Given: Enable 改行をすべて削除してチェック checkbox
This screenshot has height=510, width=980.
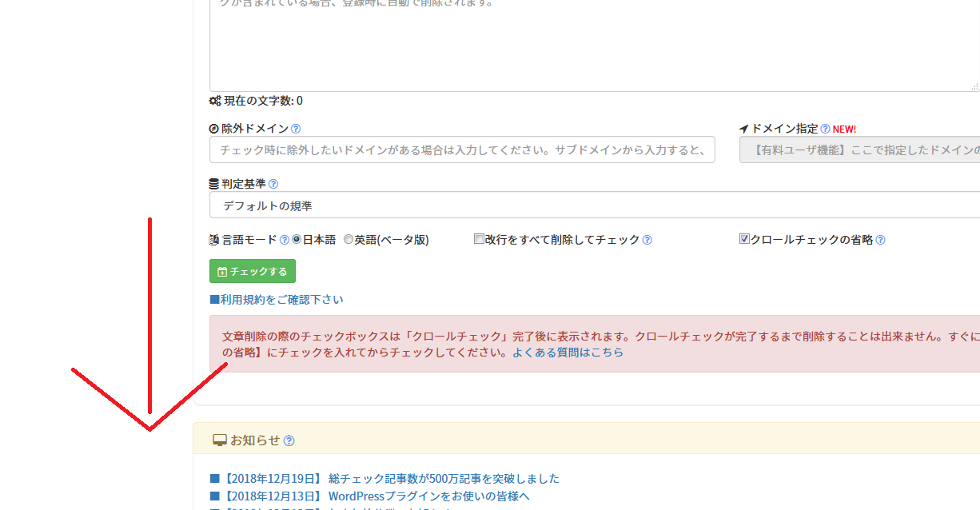Looking at the screenshot, I should (x=479, y=239).
